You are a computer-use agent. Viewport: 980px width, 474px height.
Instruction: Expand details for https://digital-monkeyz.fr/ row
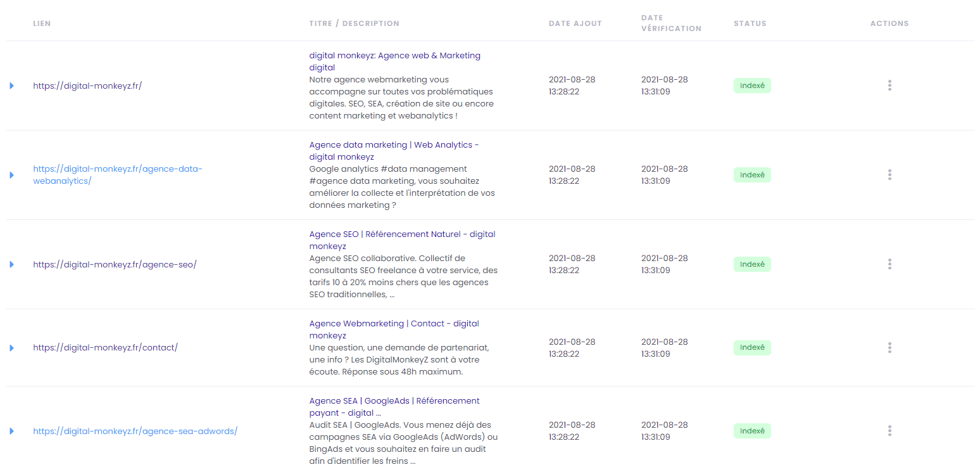(x=11, y=85)
